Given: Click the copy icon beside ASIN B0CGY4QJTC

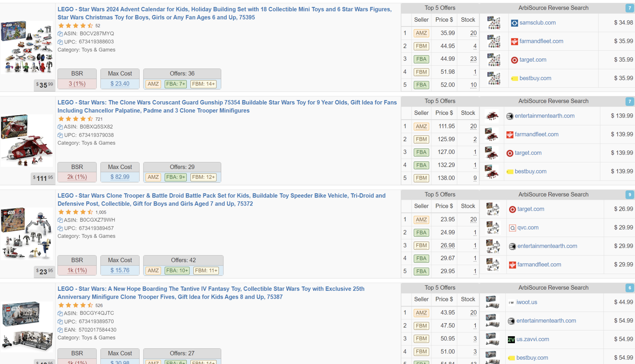Looking at the screenshot, I should click(x=60, y=313).
